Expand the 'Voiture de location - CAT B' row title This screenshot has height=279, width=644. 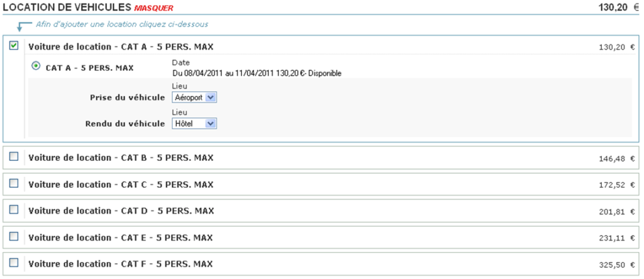(x=121, y=157)
